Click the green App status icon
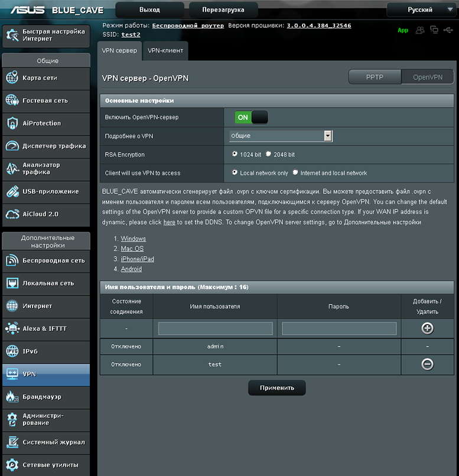This screenshot has width=459, height=476. point(403,30)
